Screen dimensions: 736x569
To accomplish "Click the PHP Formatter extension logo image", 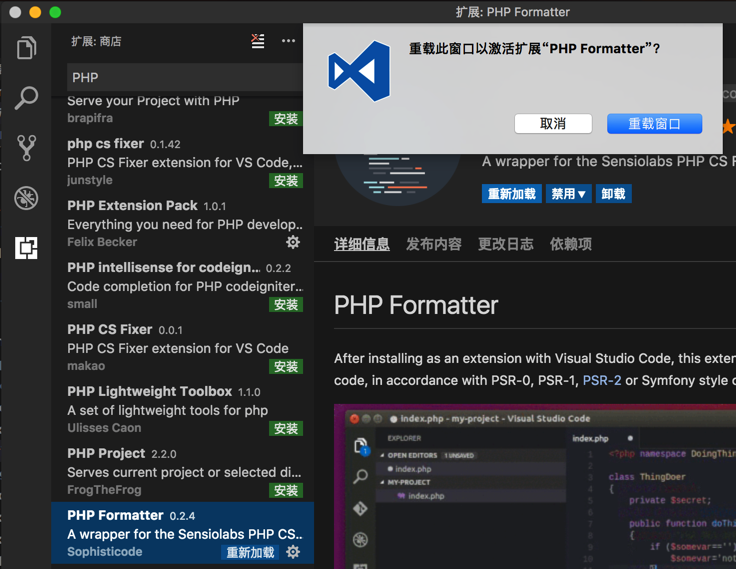I will (397, 178).
